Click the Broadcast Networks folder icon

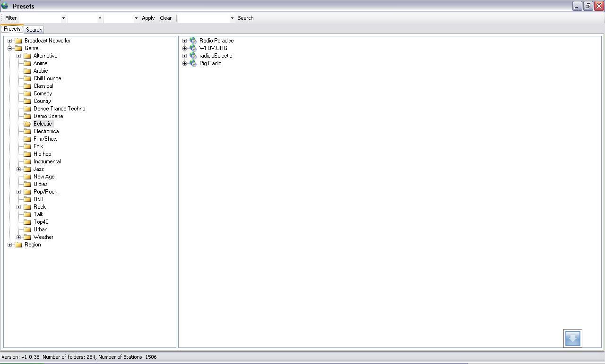tap(18, 41)
